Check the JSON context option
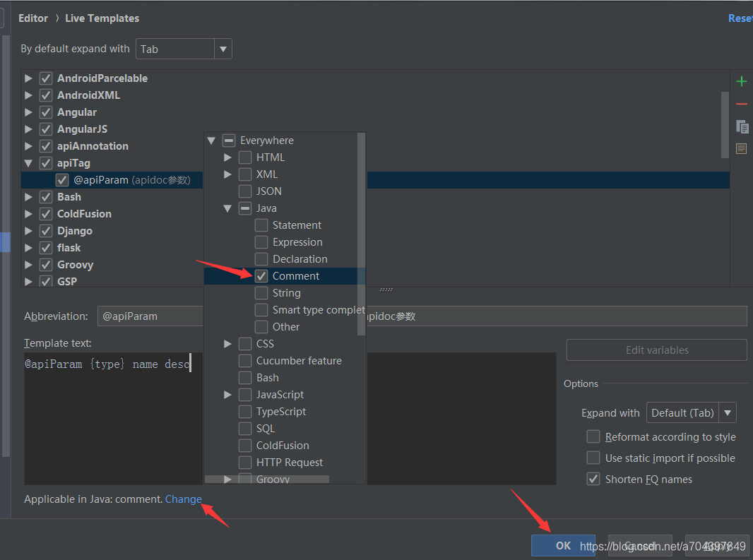 (x=245, y=191)
